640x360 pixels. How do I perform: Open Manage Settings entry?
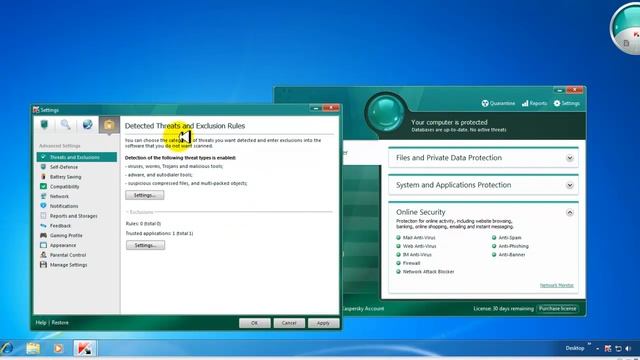click(x=69, y=265)
